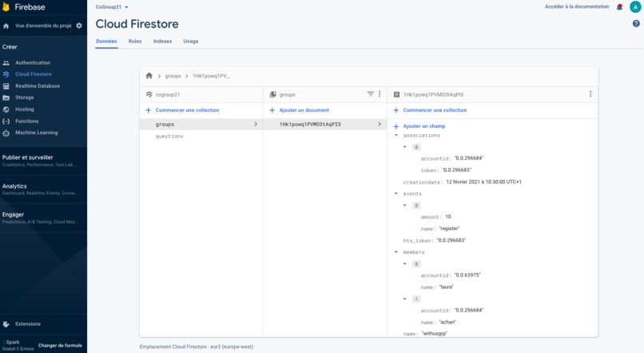Open project settings gear icon
644x353 pixels.
pos(79,26)
